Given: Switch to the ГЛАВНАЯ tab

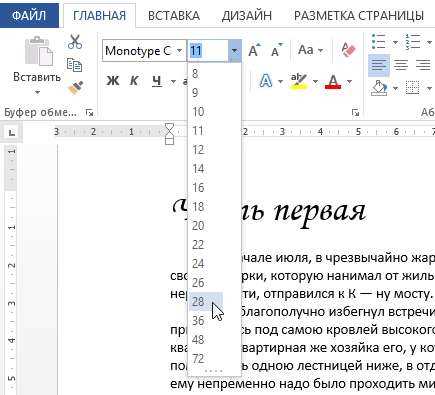Looking at the screenshot, I should coord(99,16).
